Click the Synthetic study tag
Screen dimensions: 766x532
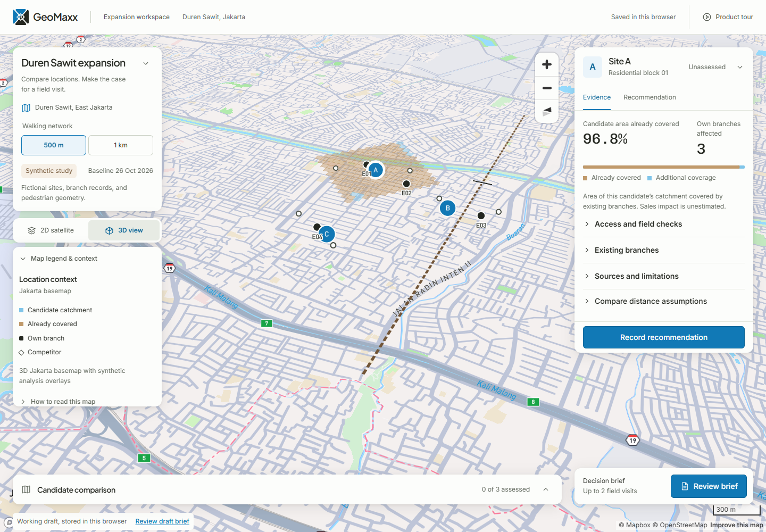[x=49, y=171]
